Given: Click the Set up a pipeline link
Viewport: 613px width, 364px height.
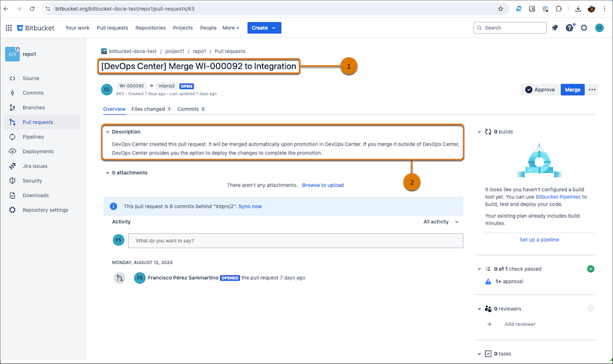Looking at the screenshot, I should click(539, 239).
